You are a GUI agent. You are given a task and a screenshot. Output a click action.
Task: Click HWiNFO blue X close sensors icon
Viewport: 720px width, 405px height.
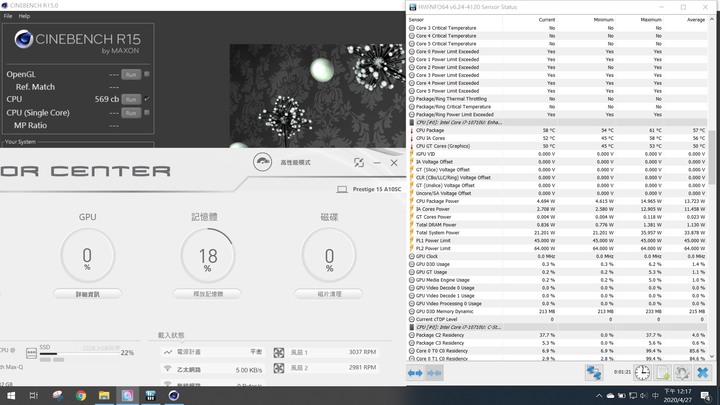pyautogui.click(x=703, y=372)
